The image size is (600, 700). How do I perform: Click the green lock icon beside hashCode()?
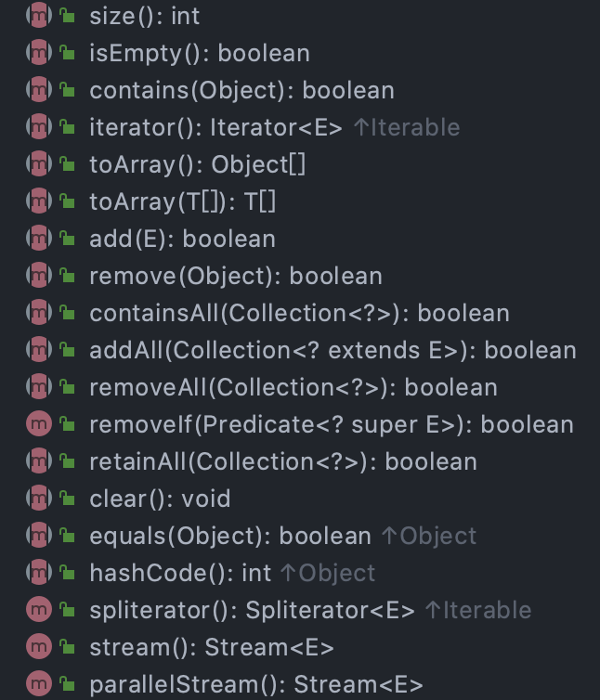67,573
